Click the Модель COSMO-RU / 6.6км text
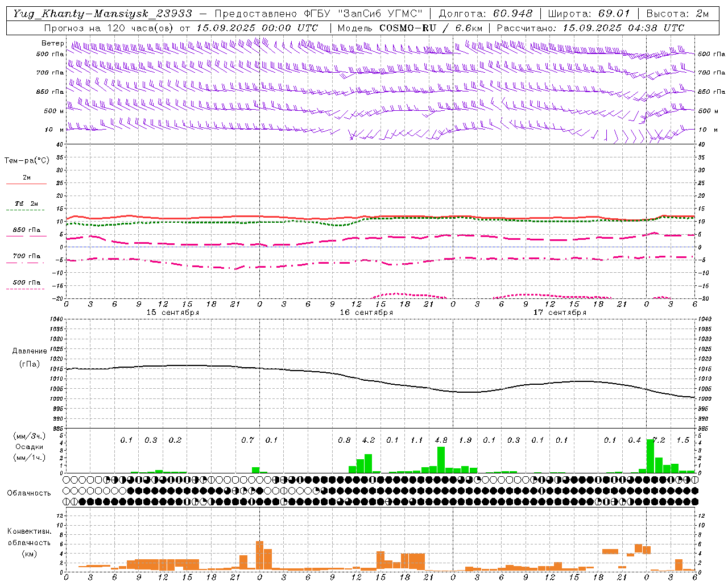Screen dimensions: 728x582 [x=410, y=28]
